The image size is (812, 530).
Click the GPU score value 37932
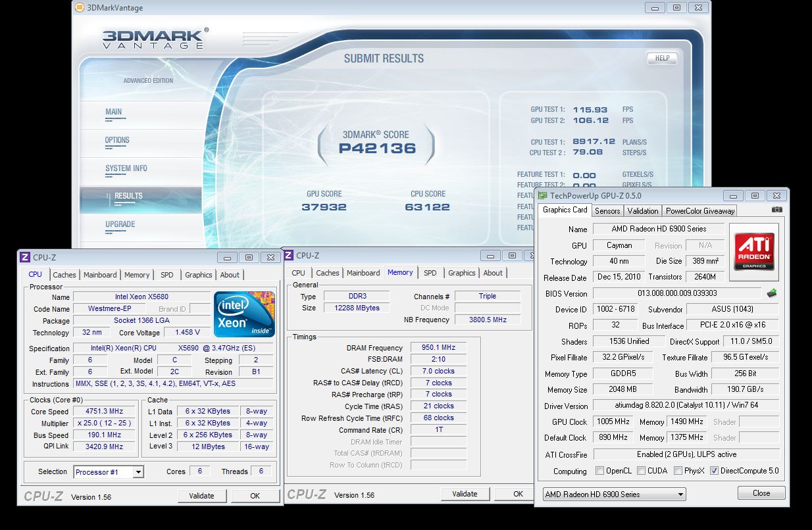[324, 207]
